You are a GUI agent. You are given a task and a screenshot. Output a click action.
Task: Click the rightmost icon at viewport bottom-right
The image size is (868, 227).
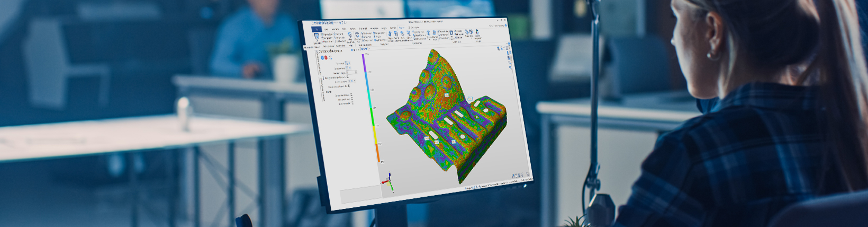pos(527,174)
